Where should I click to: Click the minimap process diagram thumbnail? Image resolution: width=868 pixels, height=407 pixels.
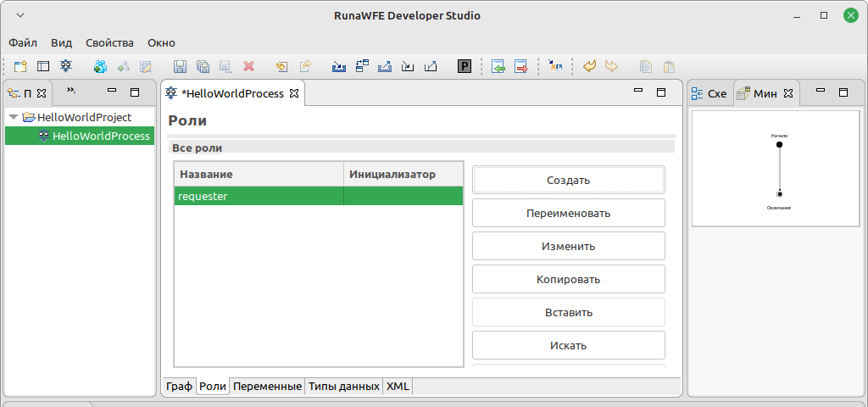pos(775,169)
